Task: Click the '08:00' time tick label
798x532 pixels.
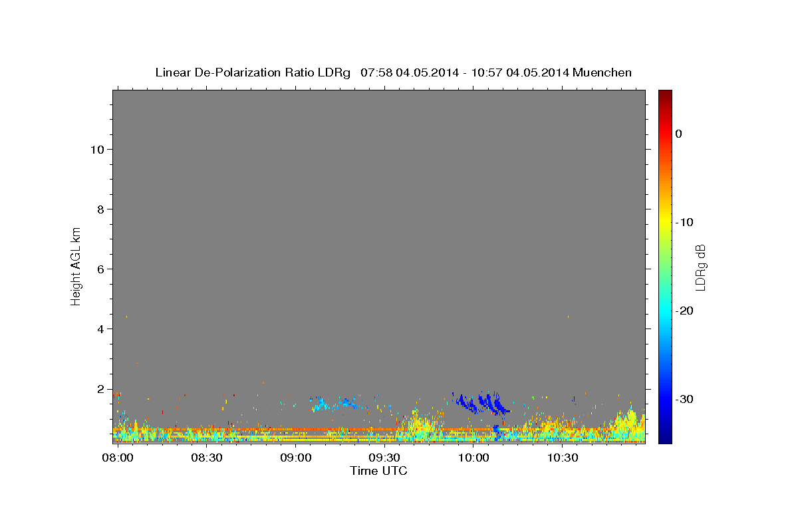Action: [x=117, y=458]
